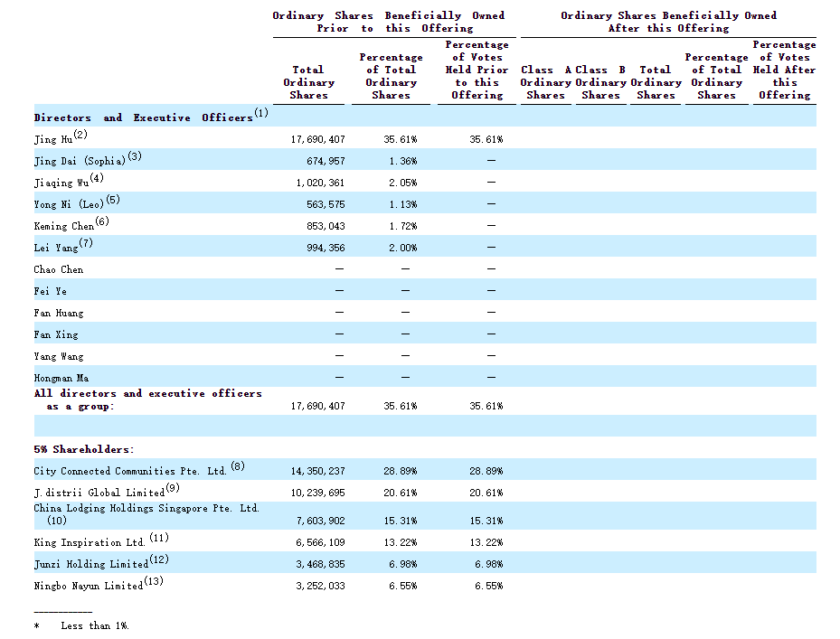Click total-shares percentage '15.31%'
The width and height of the screenshot is (840, 639).
coord(401,521)
